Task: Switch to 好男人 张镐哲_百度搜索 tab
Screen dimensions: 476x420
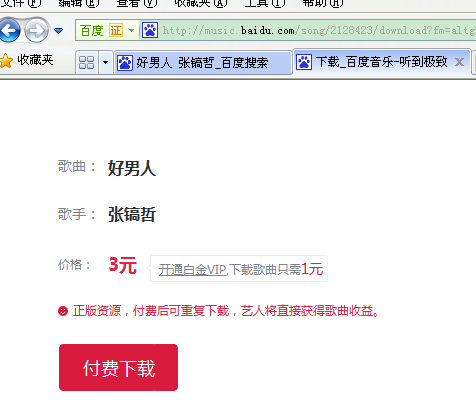Action: point(203,62)
